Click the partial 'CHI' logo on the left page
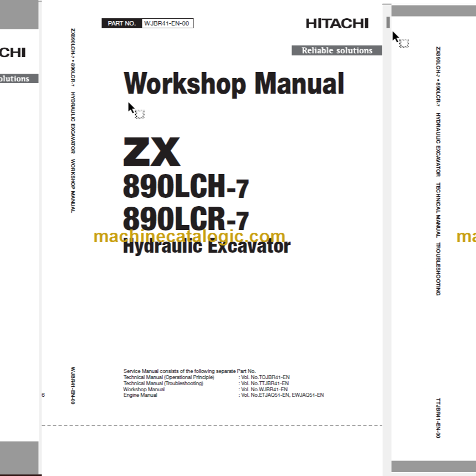476x476 pixels. pyautogui.click(x=13, y=53)
